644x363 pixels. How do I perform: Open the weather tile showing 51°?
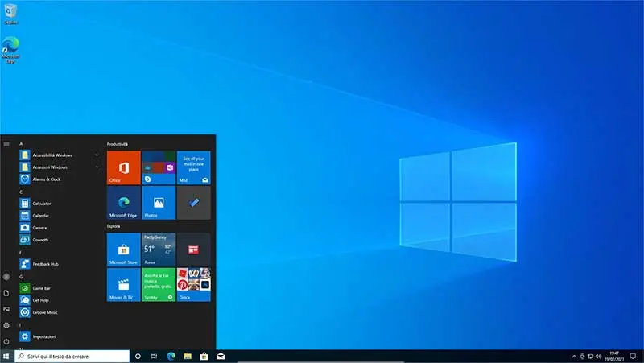point(159,250)
